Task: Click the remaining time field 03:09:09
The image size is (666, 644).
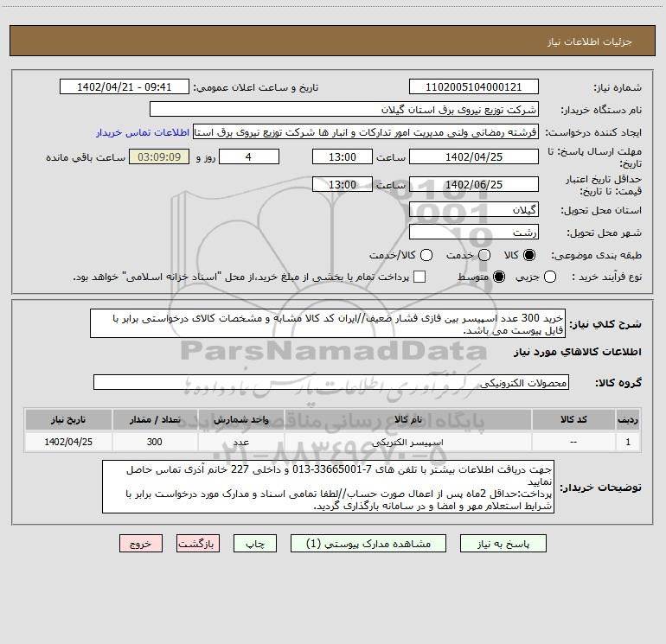Action: coord(159,156)
